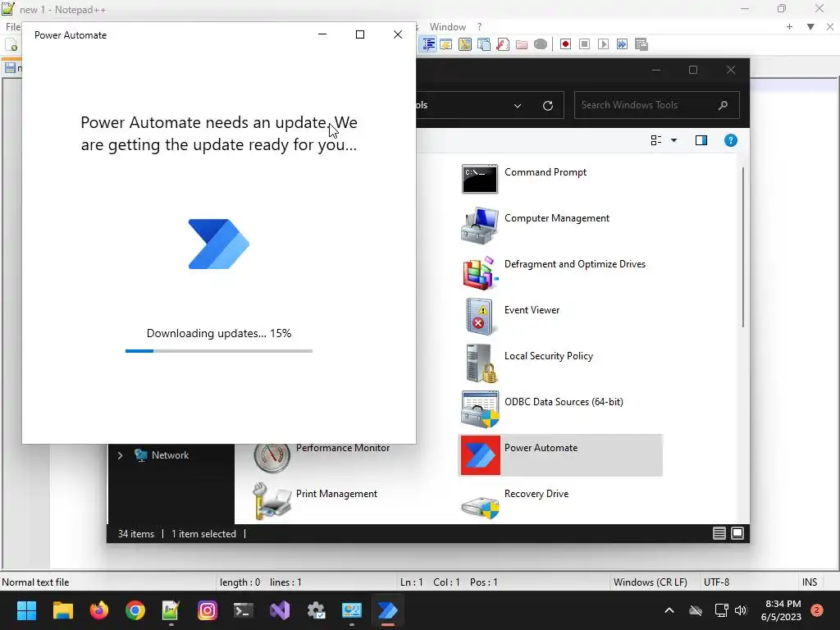Select the Recovery Drive icon

(x=480, y=506)
